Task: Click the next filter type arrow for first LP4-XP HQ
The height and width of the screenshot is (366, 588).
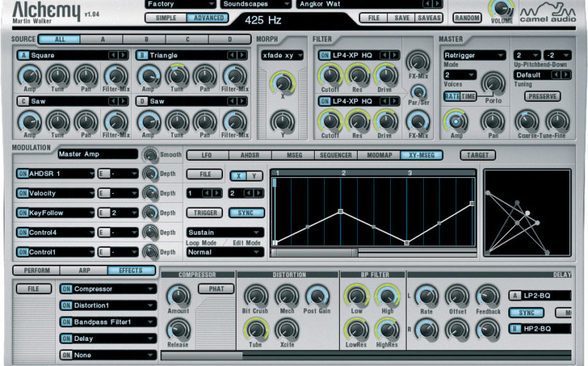Action: tap(394, 55)
